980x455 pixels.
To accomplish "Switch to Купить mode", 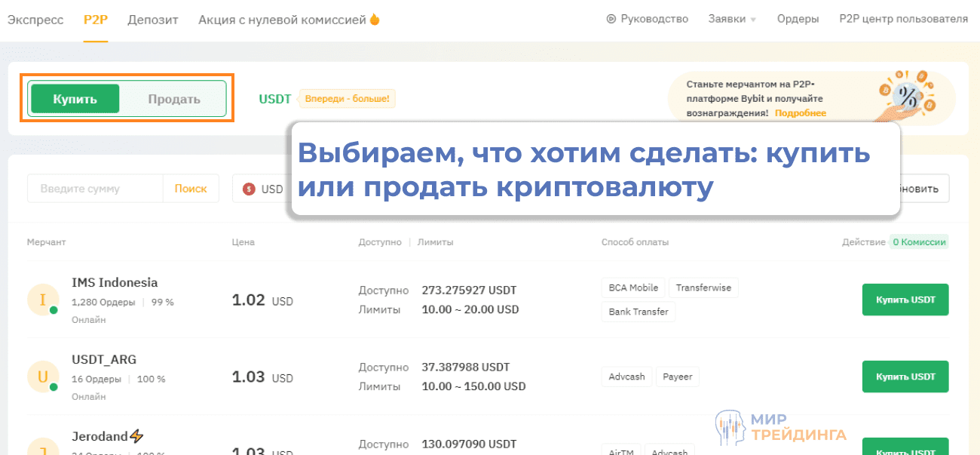I will 75,98.
